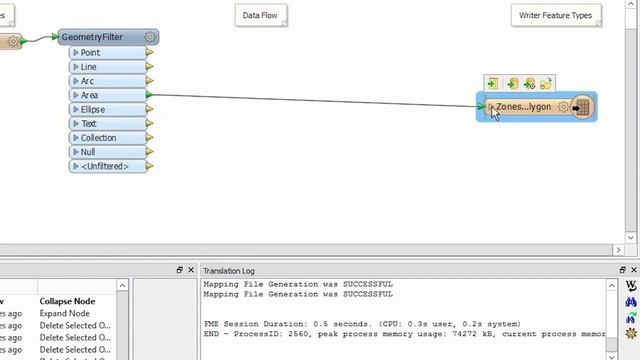The image size is (640, 360).
Task: Click the reader feature type green output port arrow
Action: pos(24,40)
